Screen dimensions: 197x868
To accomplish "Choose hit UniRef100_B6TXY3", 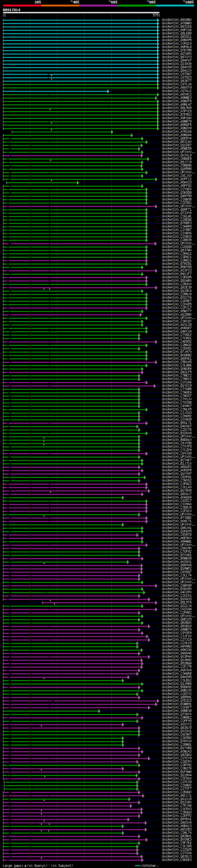I will [x=177, y=57].
